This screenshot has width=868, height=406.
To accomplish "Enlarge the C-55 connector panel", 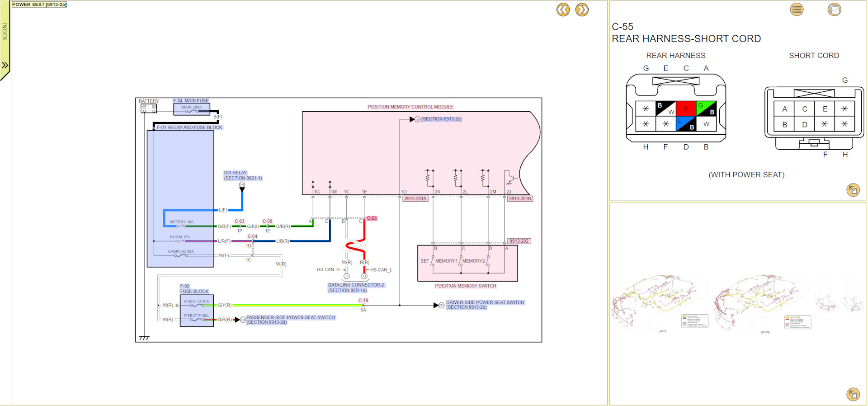I will pyautogui.click(x=853, y=190).
